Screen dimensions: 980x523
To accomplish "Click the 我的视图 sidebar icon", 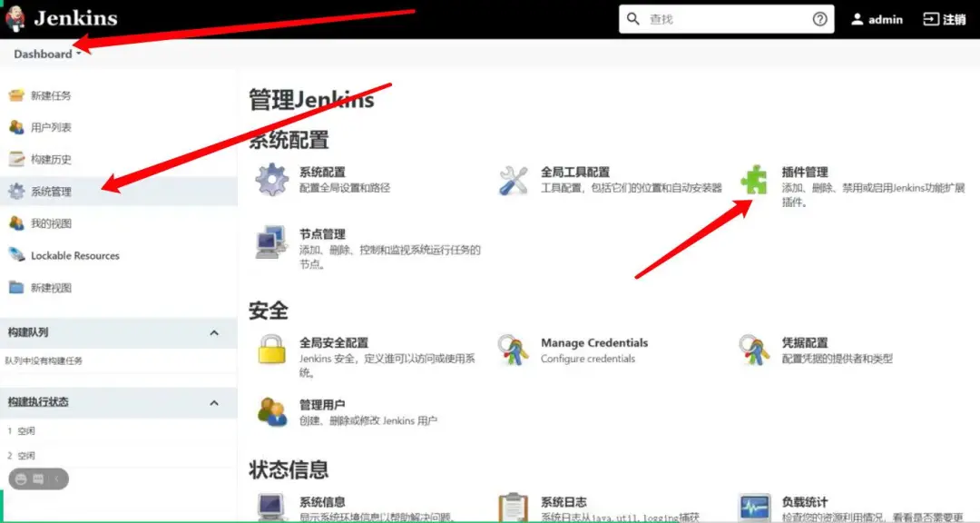I will 16,222.
